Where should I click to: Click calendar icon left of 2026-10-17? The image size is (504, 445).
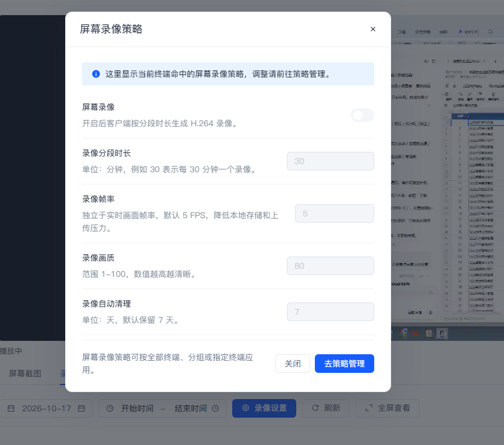11,408
